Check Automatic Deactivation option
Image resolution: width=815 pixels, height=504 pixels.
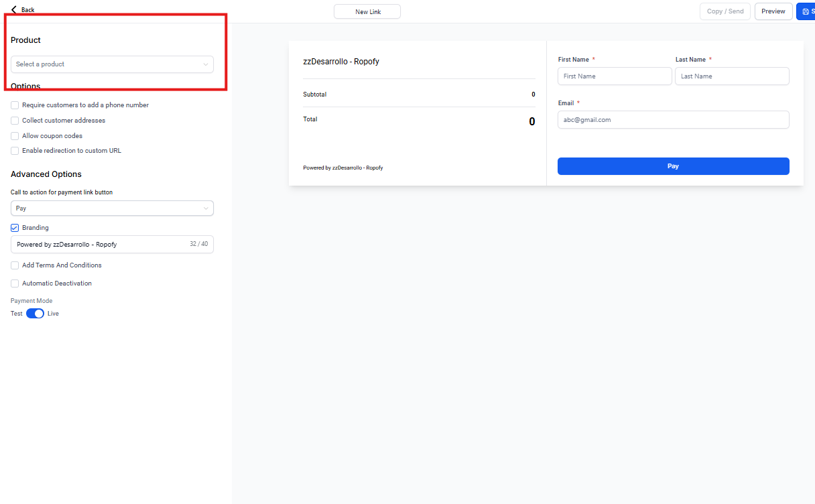(x=15, y=283)
